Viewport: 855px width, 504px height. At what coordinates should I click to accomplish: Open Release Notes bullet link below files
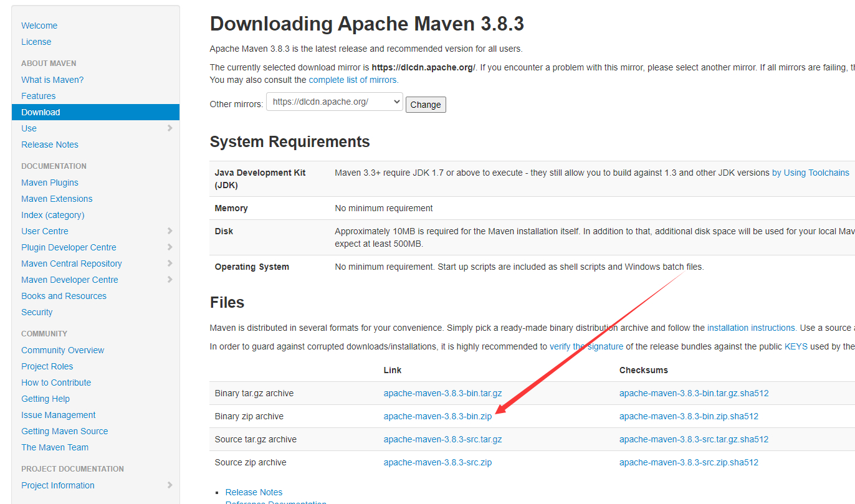(254, 492)
